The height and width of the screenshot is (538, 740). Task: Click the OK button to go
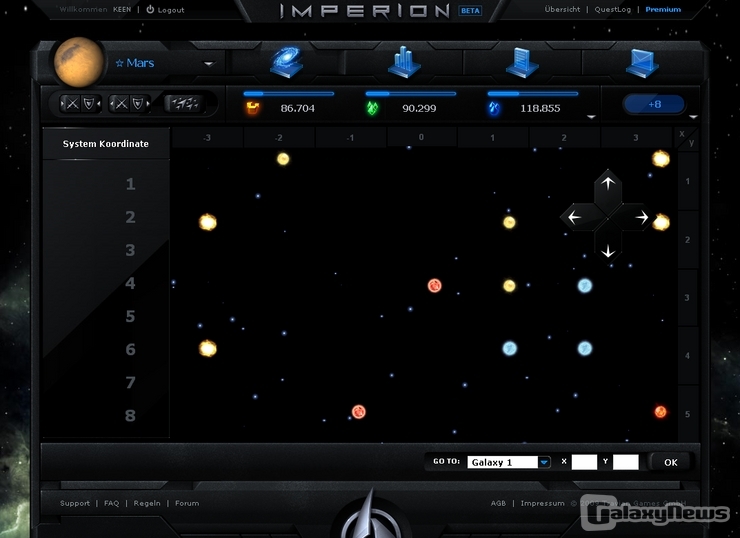point(670,462)
